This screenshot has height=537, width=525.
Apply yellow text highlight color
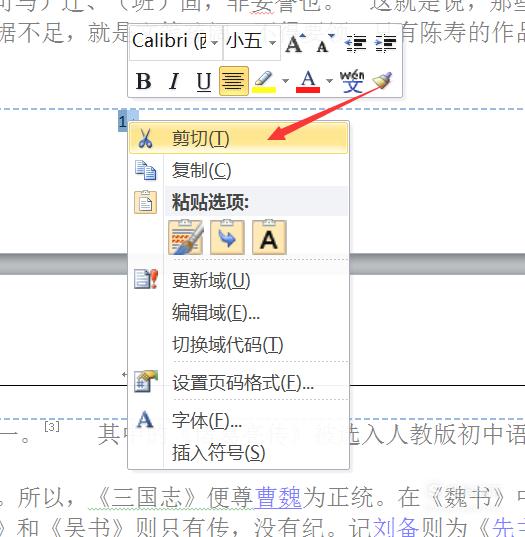(x=264, y=82)
